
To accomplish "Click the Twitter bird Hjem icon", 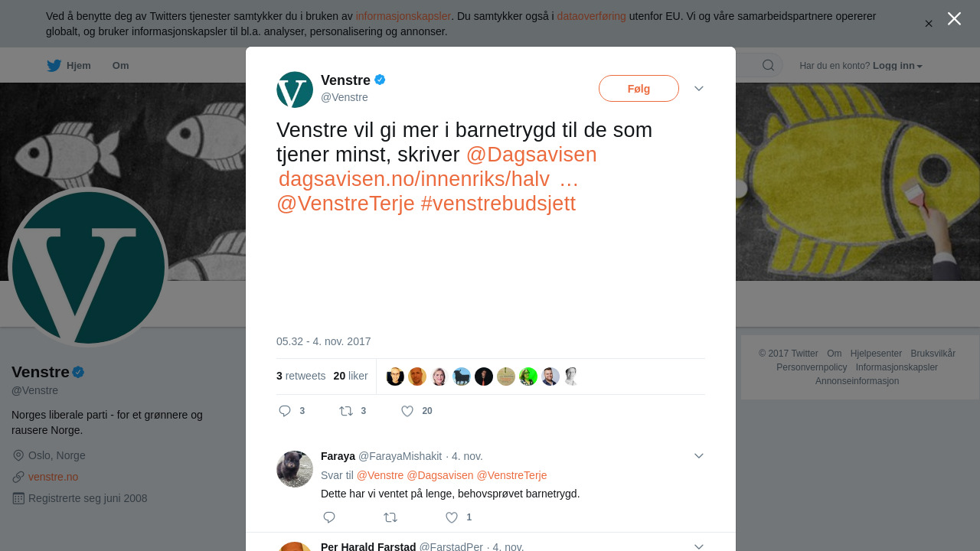I will point(54,65).
